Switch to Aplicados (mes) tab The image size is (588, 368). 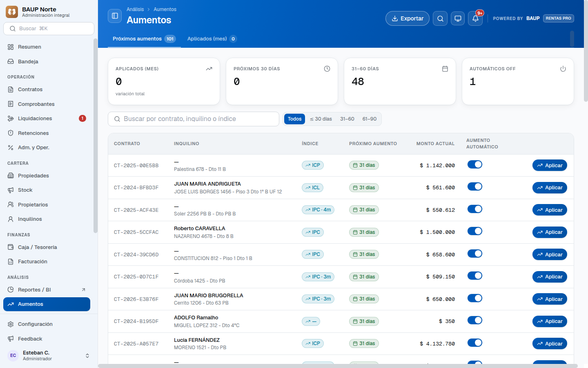(212, 39)
